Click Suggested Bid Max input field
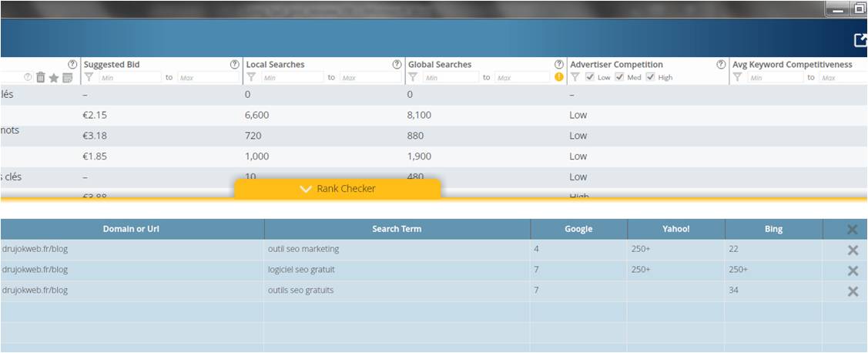Viewport: 868px width, 353px height. (x=208, y=78)
